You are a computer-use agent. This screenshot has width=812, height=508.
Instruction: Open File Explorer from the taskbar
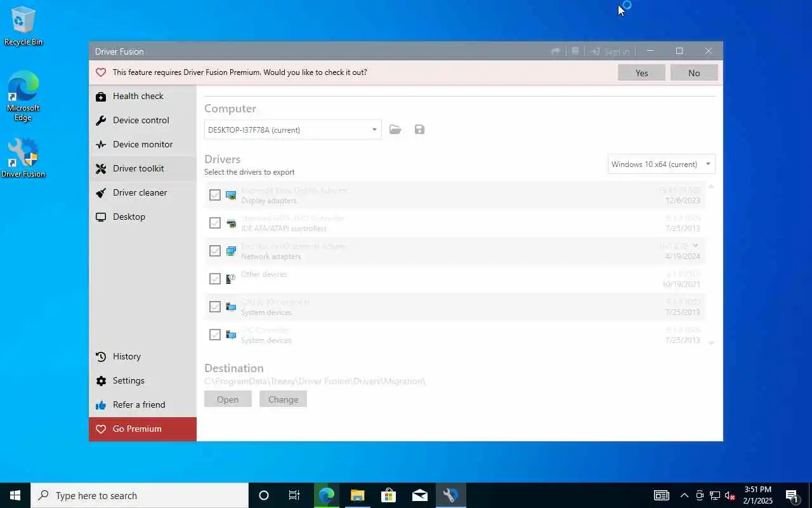[357, 495]
